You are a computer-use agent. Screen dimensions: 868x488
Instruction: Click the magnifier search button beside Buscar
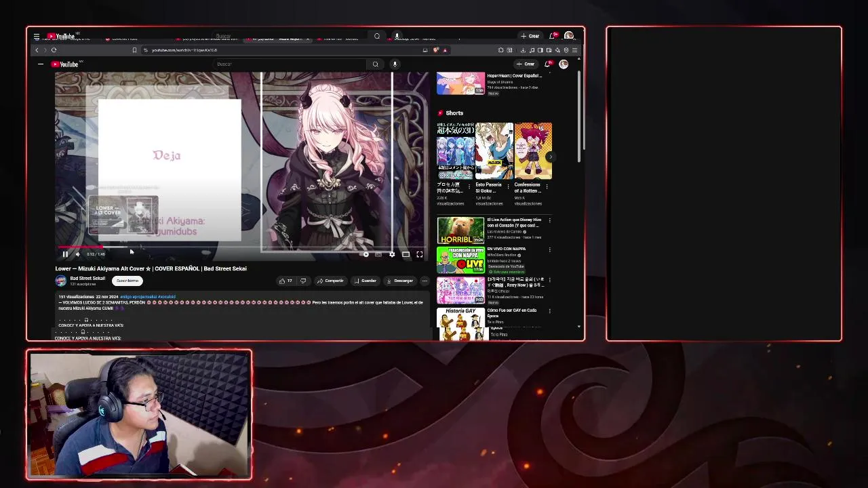(x=375, y=64)
